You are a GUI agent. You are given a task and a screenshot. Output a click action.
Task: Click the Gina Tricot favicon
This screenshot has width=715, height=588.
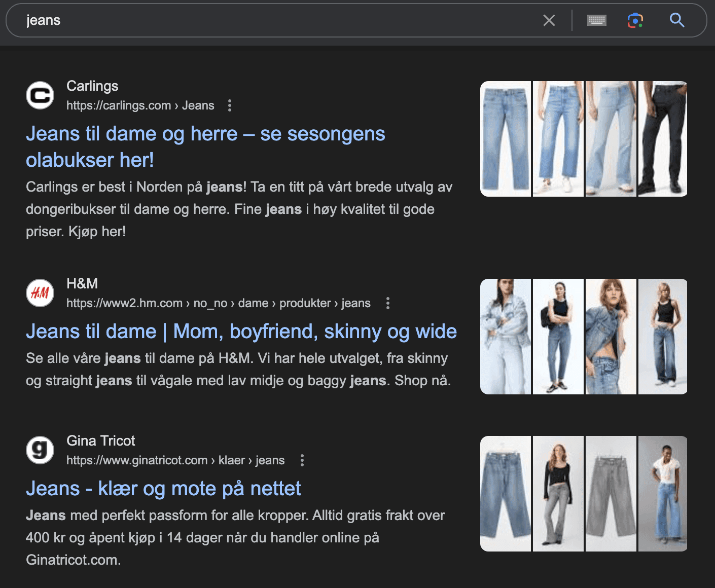(x=40, y=450)
